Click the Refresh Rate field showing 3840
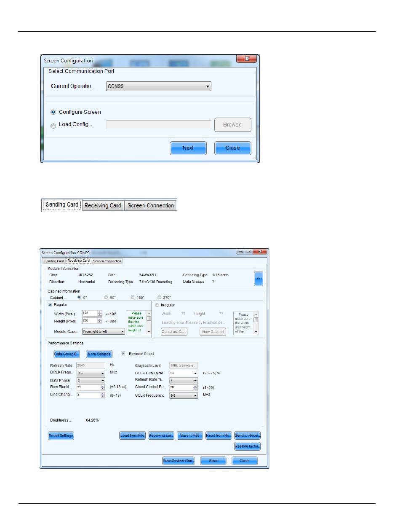The width and height of the screenshot is (400, 532). click(91, 365)
